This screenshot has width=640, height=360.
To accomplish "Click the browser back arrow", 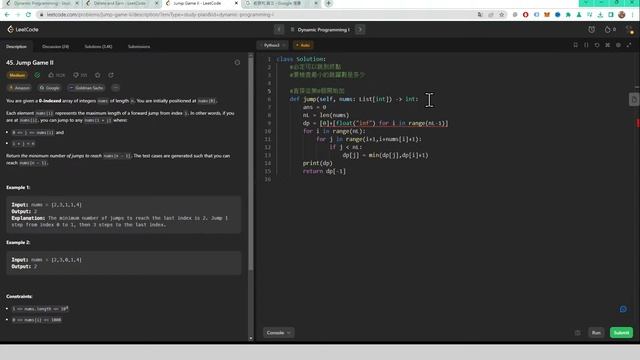I will point(7,15).
